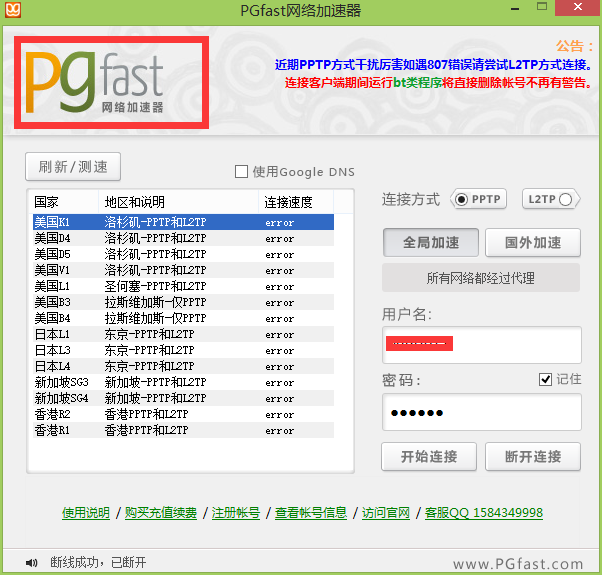The image size is (602, 575).
Task: Sort by the 连接速度 column header
Action: coord(296,202)
